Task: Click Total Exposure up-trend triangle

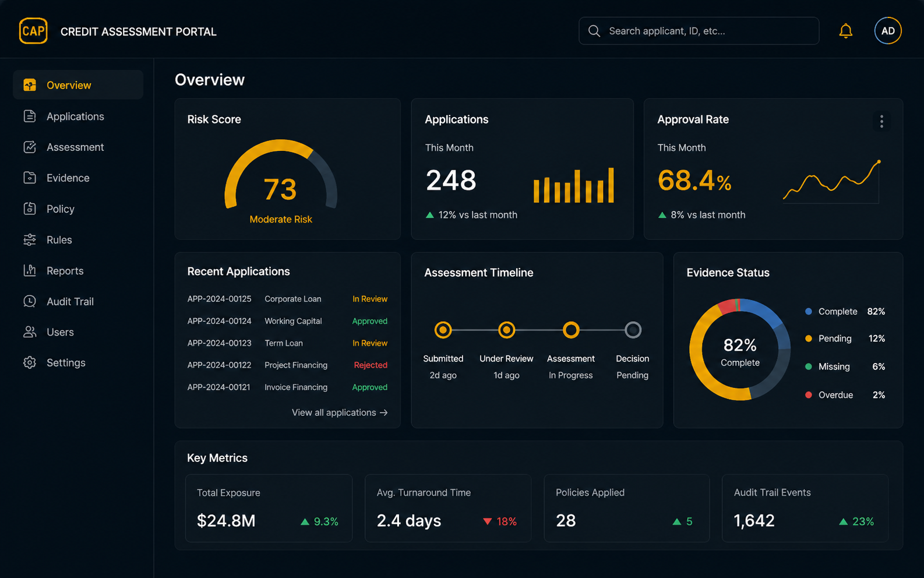Action: (305, 521)
